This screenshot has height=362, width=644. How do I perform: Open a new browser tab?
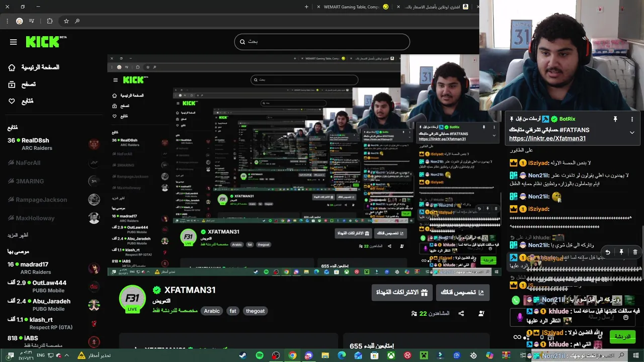coord(306,7)
